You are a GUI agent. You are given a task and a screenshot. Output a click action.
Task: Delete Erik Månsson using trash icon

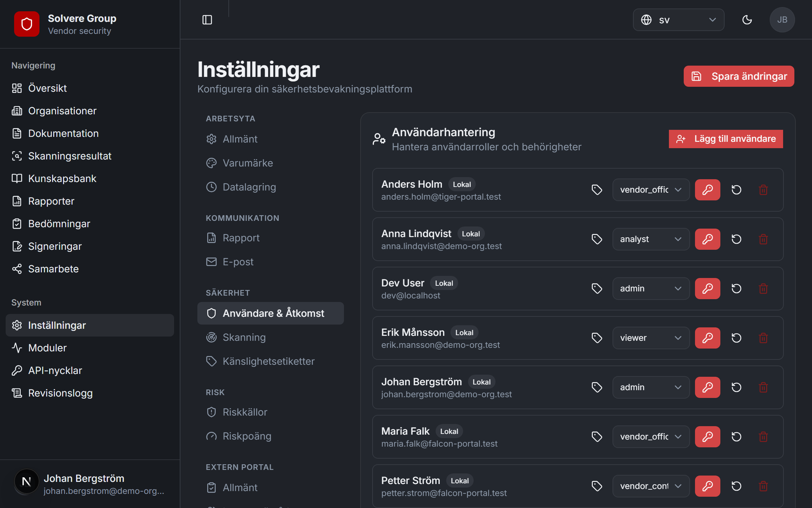(x=763, y=338)
